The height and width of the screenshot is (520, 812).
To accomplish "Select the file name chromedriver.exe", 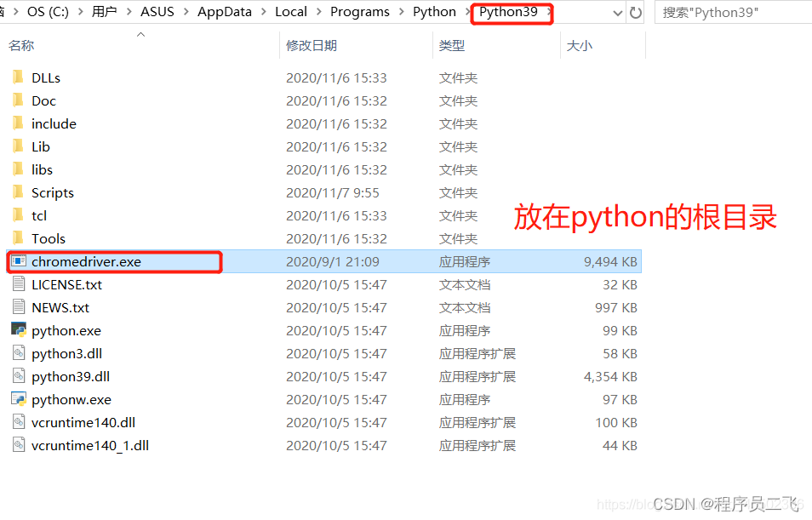I will (x=86, y=261).
